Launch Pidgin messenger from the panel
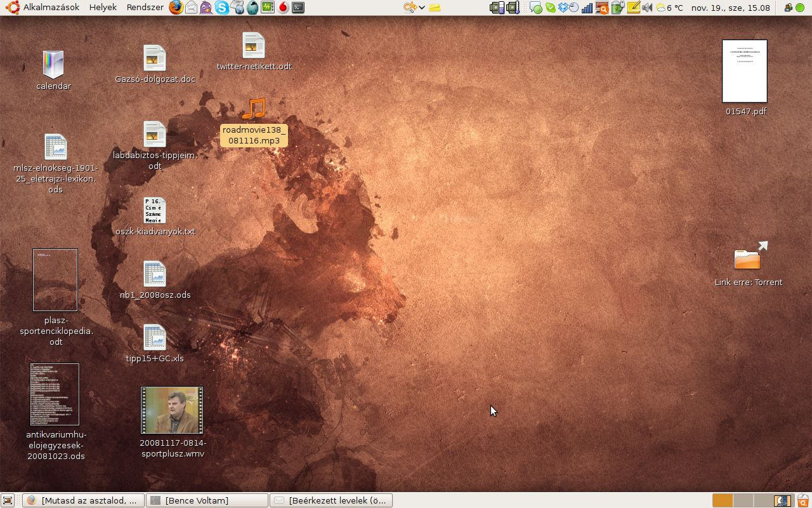The image size is (812, 508). pos(206,8)
